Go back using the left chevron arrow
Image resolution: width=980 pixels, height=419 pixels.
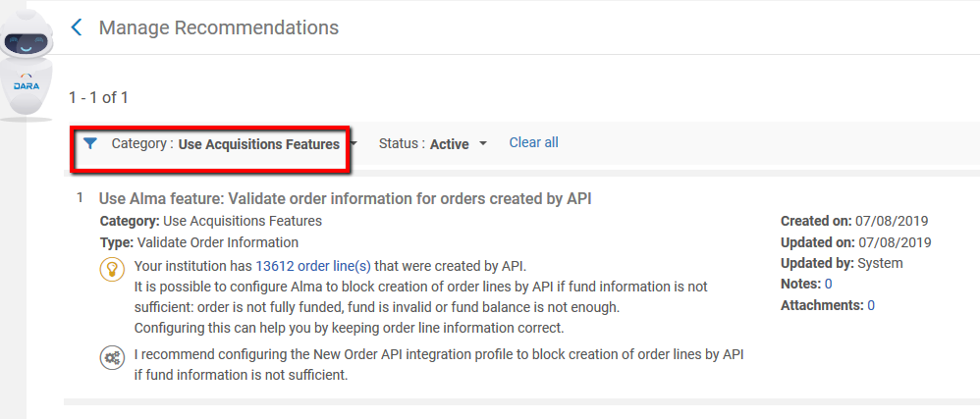pos(77,27)
